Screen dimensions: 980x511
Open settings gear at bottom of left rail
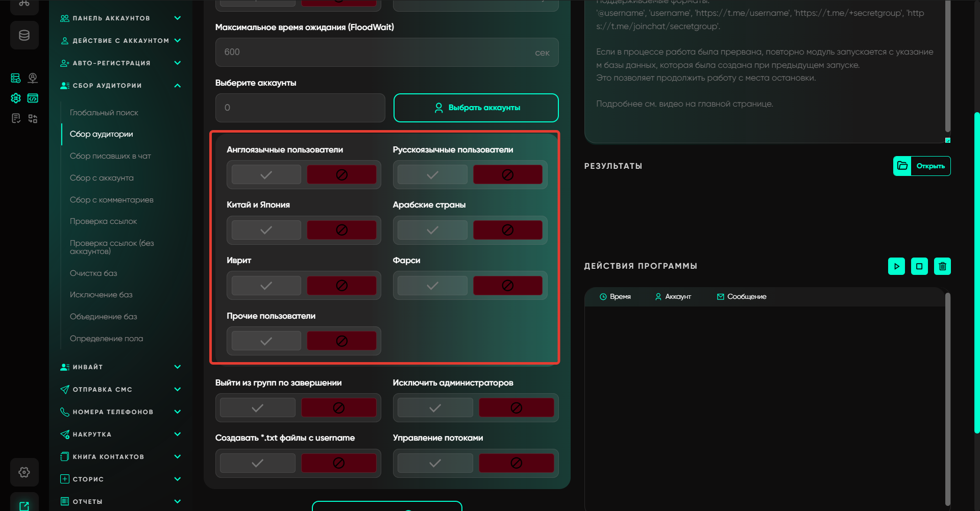(x=24, y=472)
